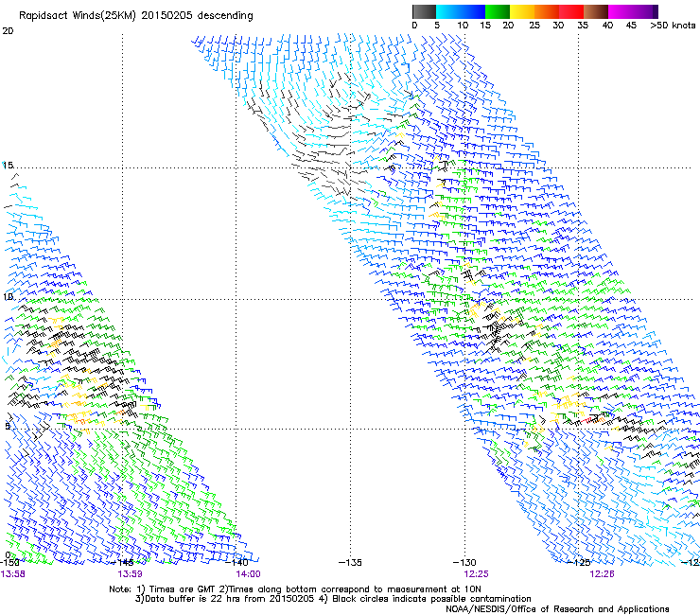Viewport: 700px width, 615px height.
Task: Click the longitude label '-135'
Action: click(350, 563)
